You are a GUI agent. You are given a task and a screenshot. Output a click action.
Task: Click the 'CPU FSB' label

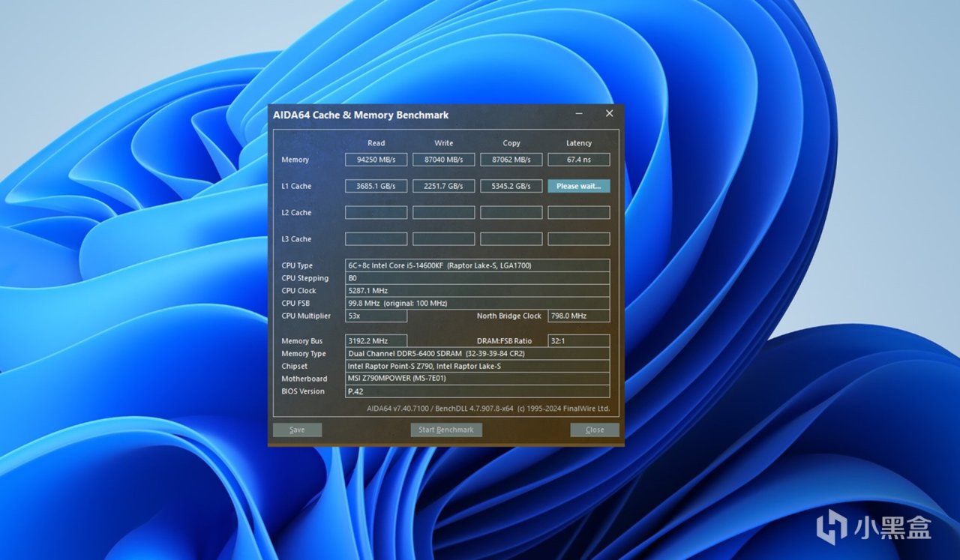coord(295,304)
